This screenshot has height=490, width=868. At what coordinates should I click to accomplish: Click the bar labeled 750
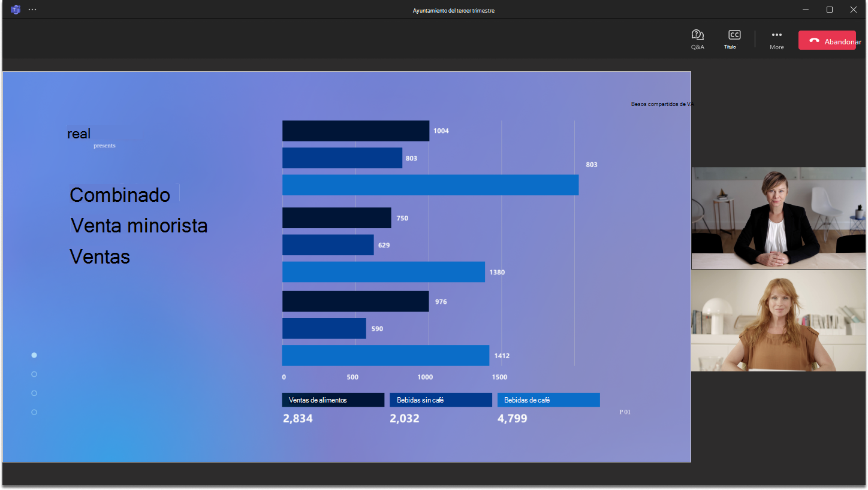tap(337, 218)
